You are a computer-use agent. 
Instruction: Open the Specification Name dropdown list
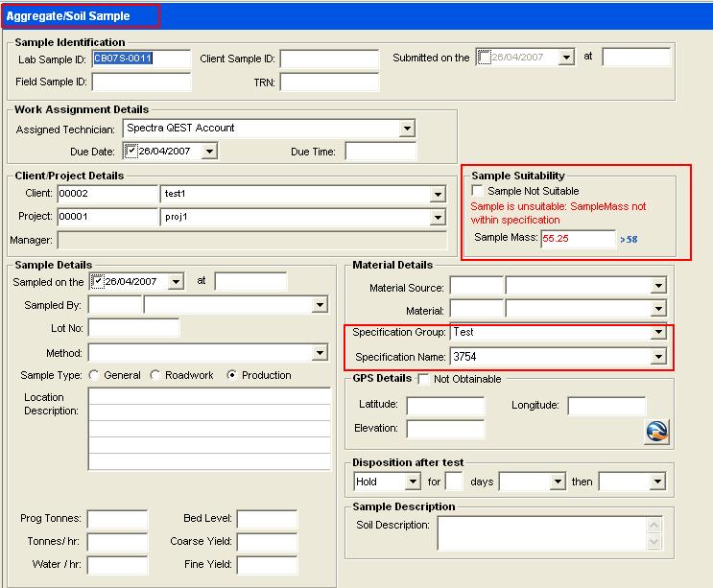click(x=657, y=357)
